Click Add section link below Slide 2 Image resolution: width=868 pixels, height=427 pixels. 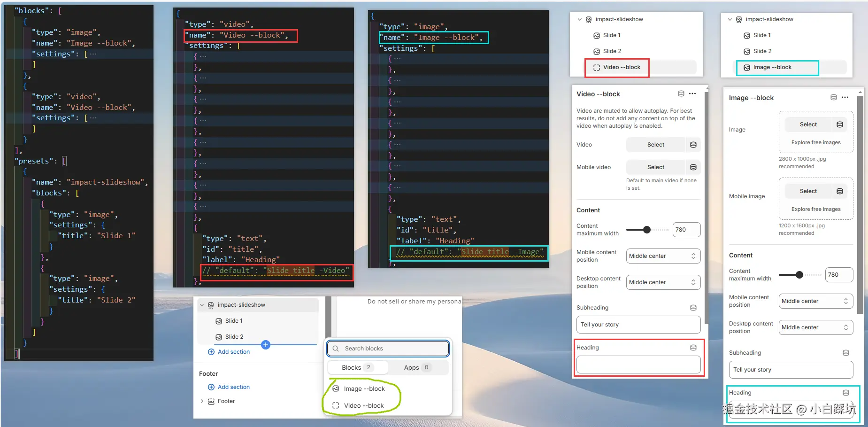pyautogui.click(x=234, y=352)
